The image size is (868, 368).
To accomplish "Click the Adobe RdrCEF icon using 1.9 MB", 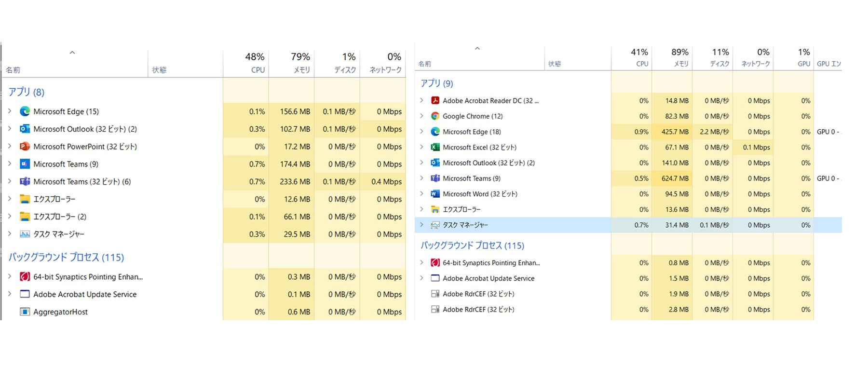I will click(x=435, y=294).
